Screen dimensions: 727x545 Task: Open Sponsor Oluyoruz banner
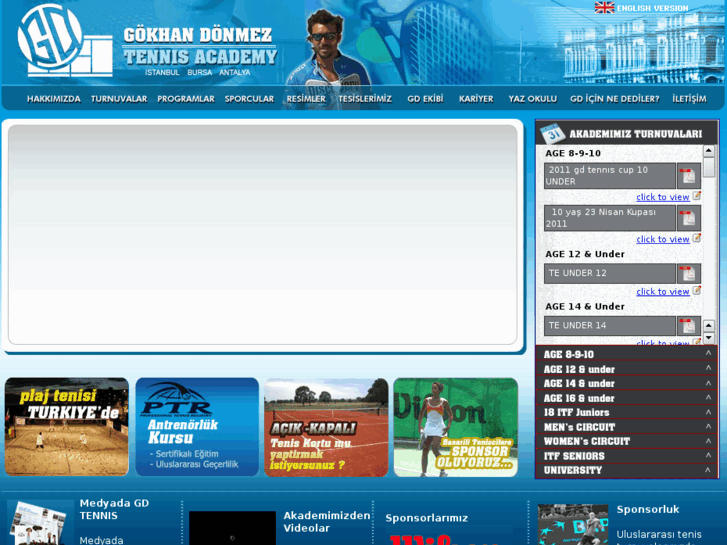pyautogui.click(x=456, y=427)
